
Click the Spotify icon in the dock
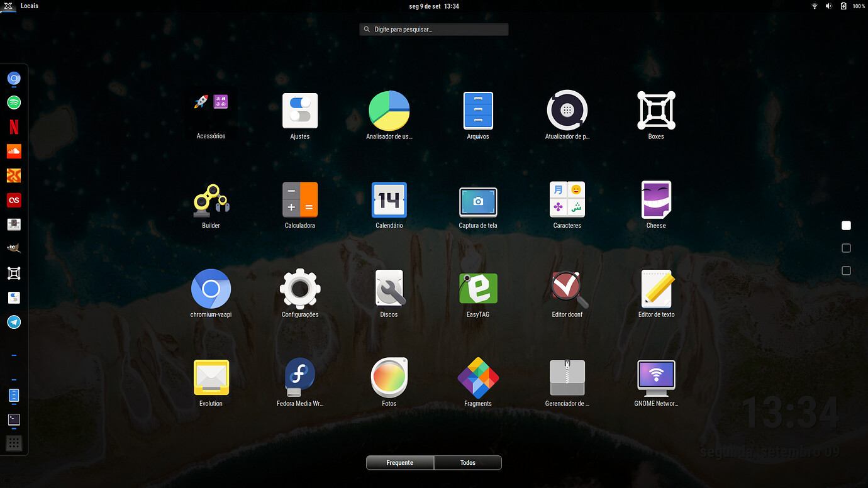click(x=14, y=103)
